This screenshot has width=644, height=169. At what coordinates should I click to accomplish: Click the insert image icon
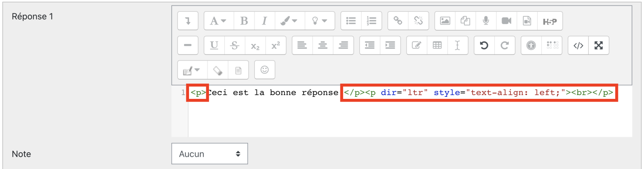(445, 21)
